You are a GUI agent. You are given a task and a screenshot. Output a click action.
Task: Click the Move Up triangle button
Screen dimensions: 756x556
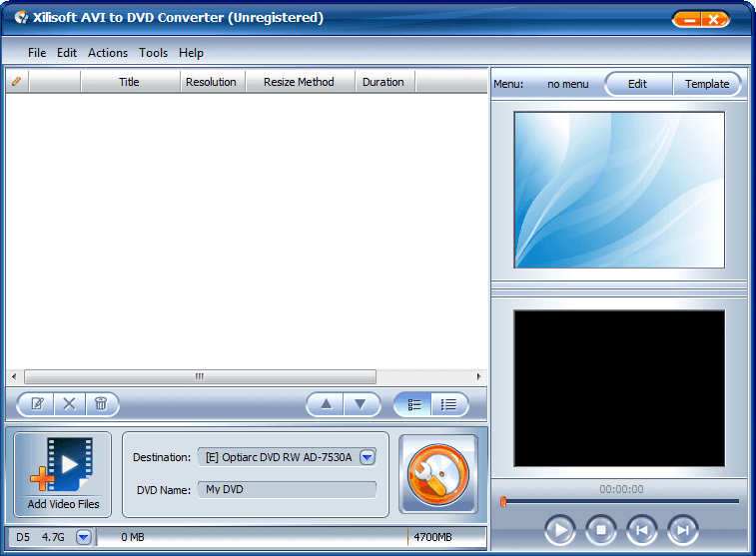point(326,403)
